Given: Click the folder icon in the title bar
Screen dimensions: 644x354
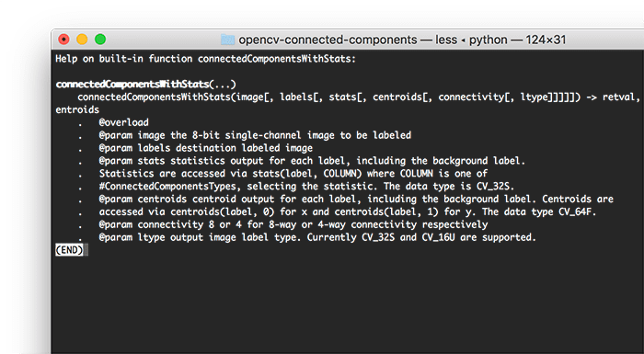Looking at the screenshot, I should click(x=227, y=40).
